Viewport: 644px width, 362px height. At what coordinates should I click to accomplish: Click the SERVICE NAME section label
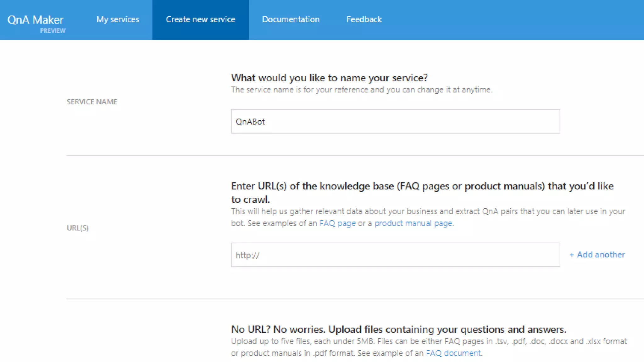(92, 102)
